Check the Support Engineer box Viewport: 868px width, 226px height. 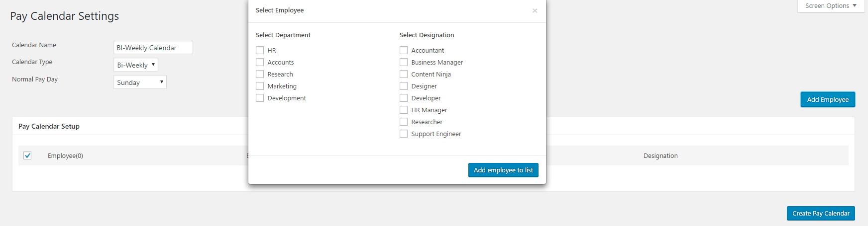click(x=404, y=134)
